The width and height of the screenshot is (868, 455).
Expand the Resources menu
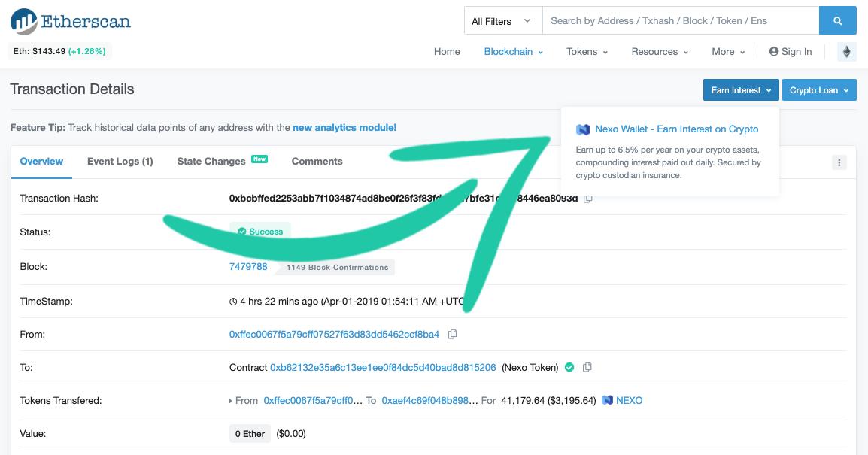pos(660,51)
